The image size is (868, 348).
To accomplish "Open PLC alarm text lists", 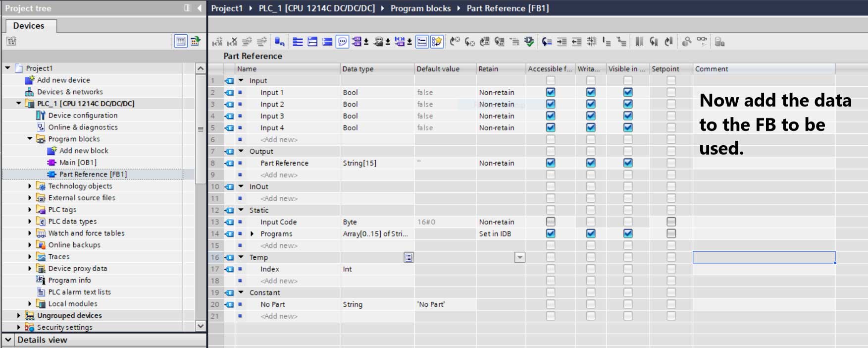I will tap(79, 292).
